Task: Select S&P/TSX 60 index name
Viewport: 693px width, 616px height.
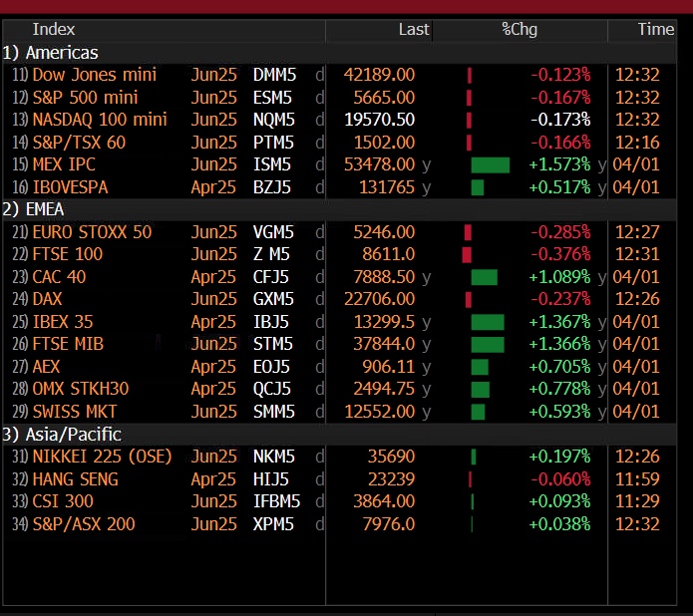Action: 79,143
